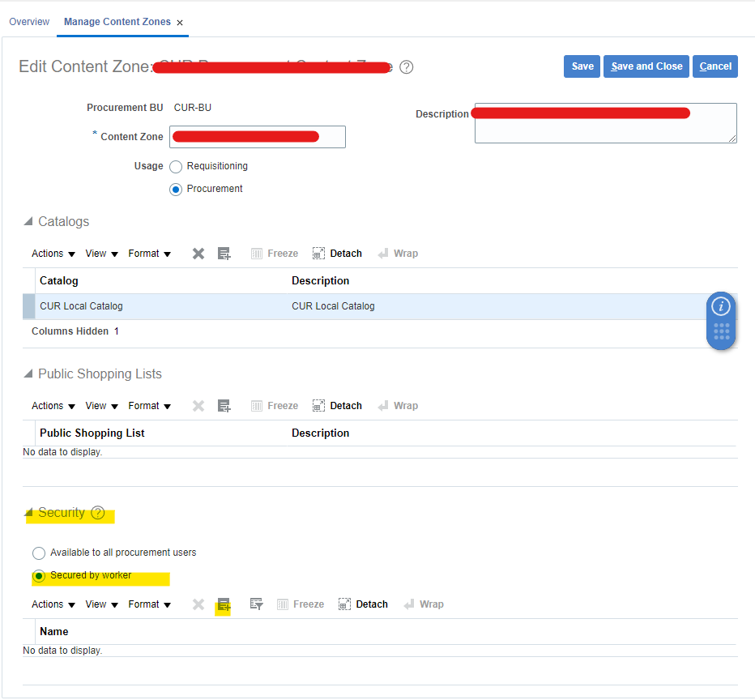Click the Delete icon in the Catalogs toolbar
Screen dimensions: 755x700
click(x=198, y=253)
